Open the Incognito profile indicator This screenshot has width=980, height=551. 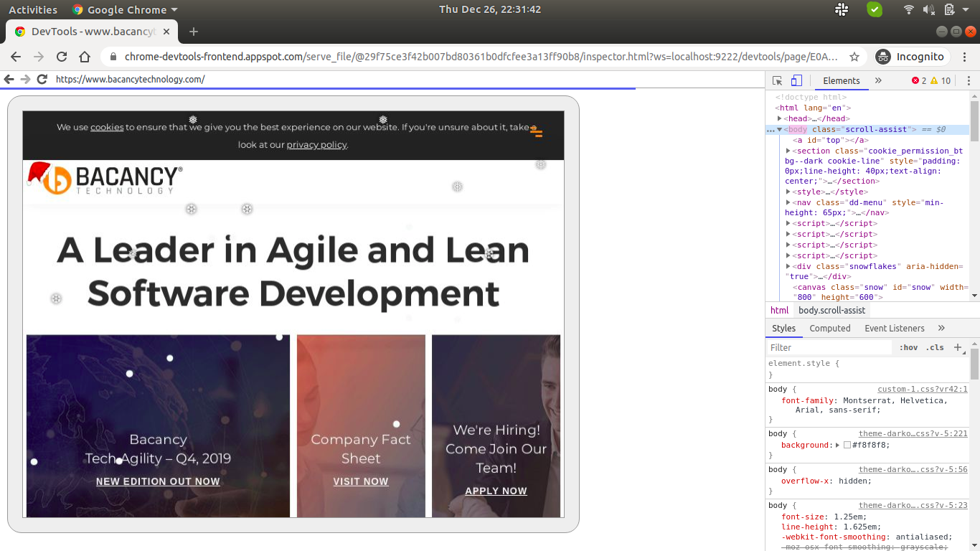[x=912, y=57]
